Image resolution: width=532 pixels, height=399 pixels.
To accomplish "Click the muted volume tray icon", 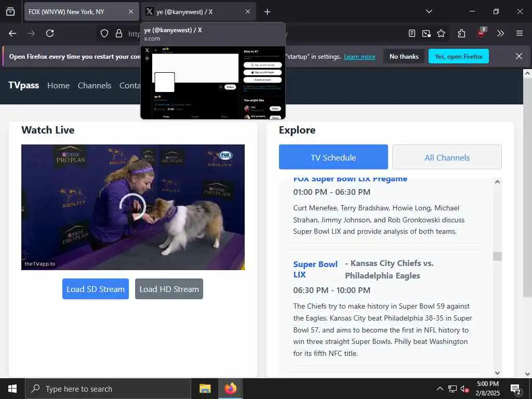I will pyautogui.click(x=464, y=389).
